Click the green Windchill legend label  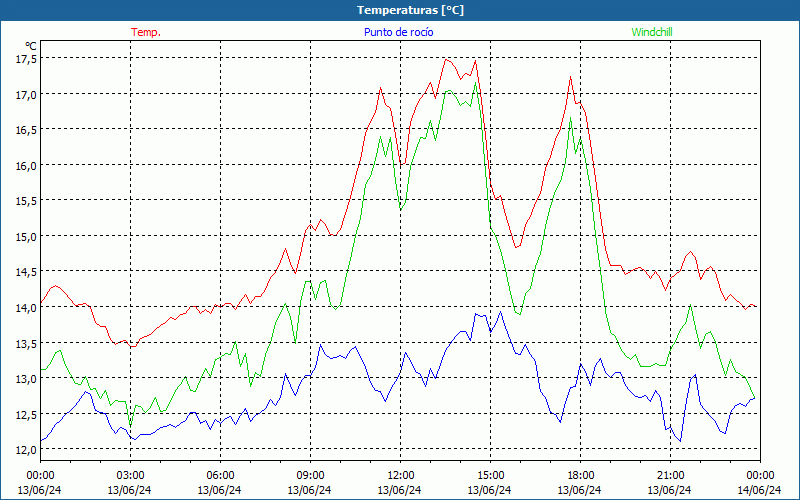point(652,32)
